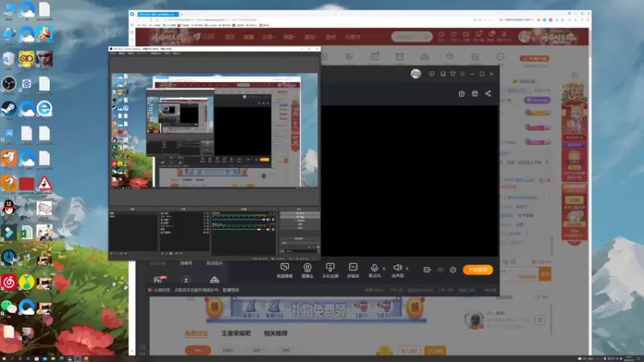Add a scene with OBS scenes plus button

[112, 253]
